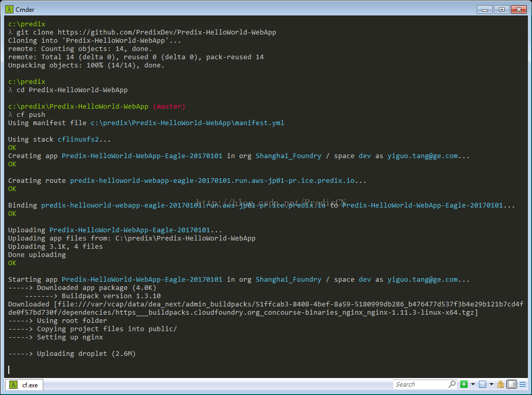Expand the console list dropdown arrow
Image resolution: width=532 pixels, height=395 pixels.
click(491, 384)
